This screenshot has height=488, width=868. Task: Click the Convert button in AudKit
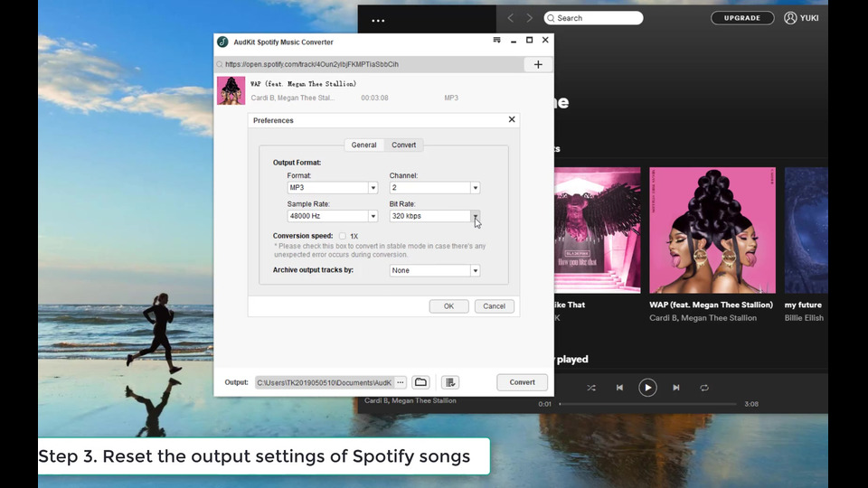pyautogui.click(x=522, y=382)
